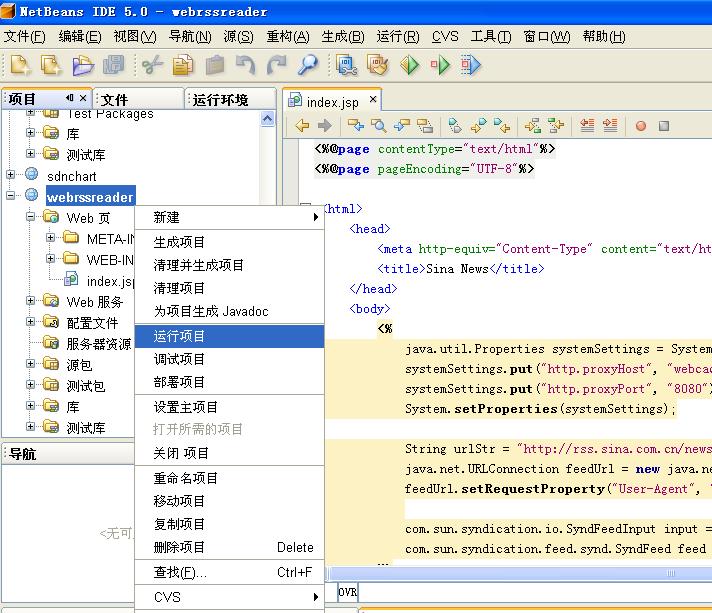
Task: Select the index.jsp file in the tree
Action: (100, 280)
